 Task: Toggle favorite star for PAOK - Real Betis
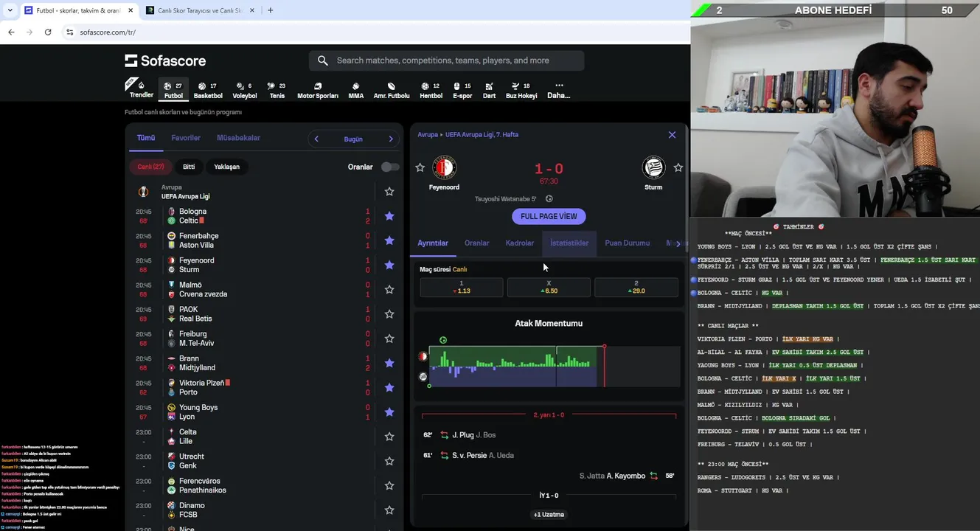[x=389, y=314]
